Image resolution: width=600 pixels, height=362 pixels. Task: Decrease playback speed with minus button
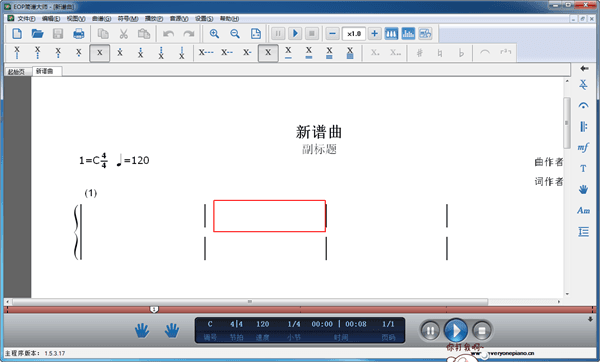point(333,34)
